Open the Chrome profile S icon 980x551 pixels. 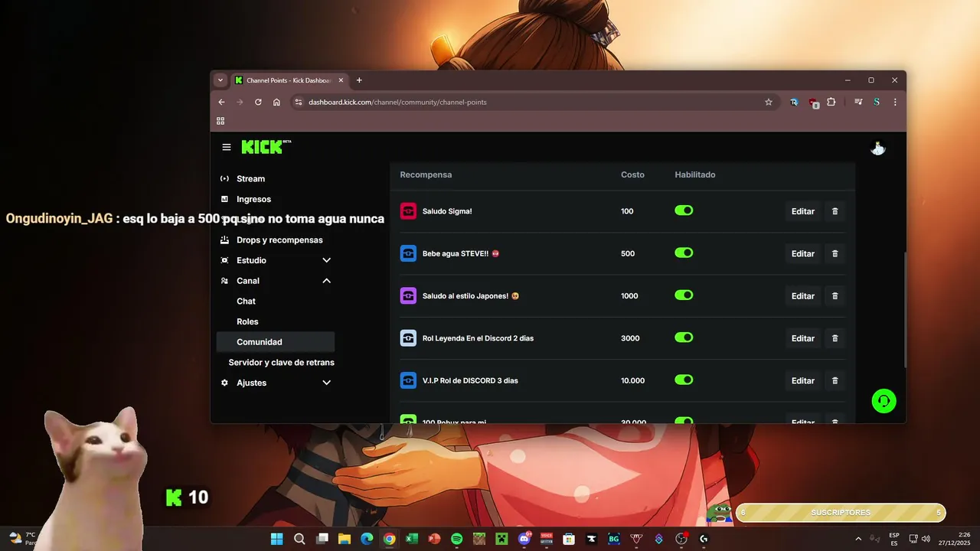click(x=877, y=102)
